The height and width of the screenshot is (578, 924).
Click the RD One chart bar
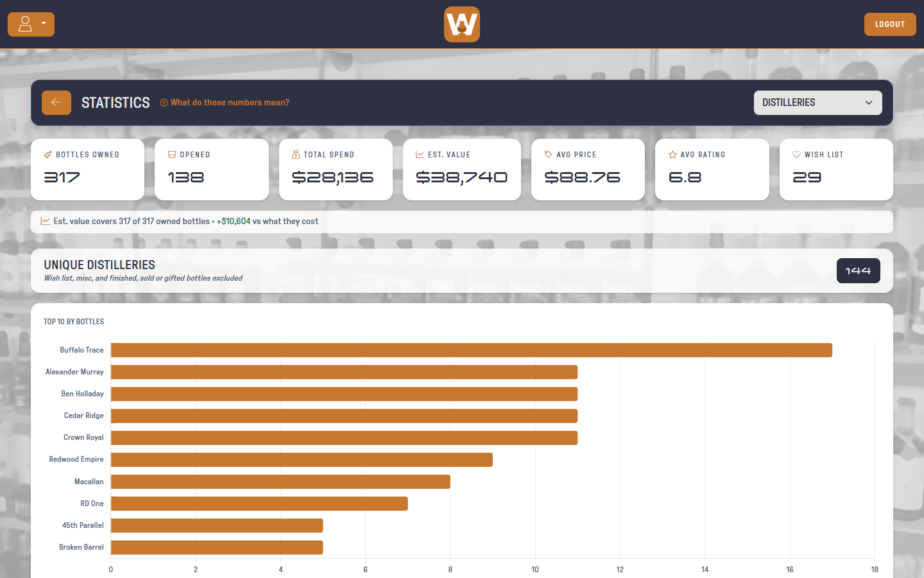coord(259,504)
